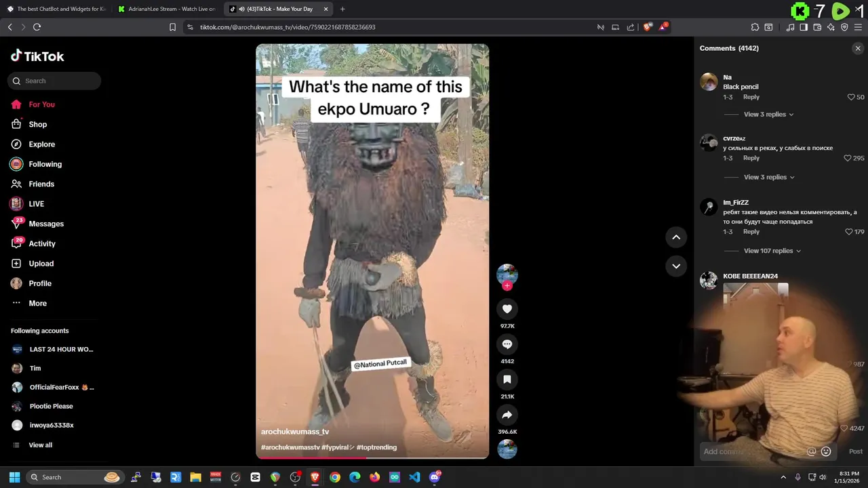Like Na's 'Black pencil' comment
The height and width of the screenshot is (488, 868).
click(x=851, y=97)
